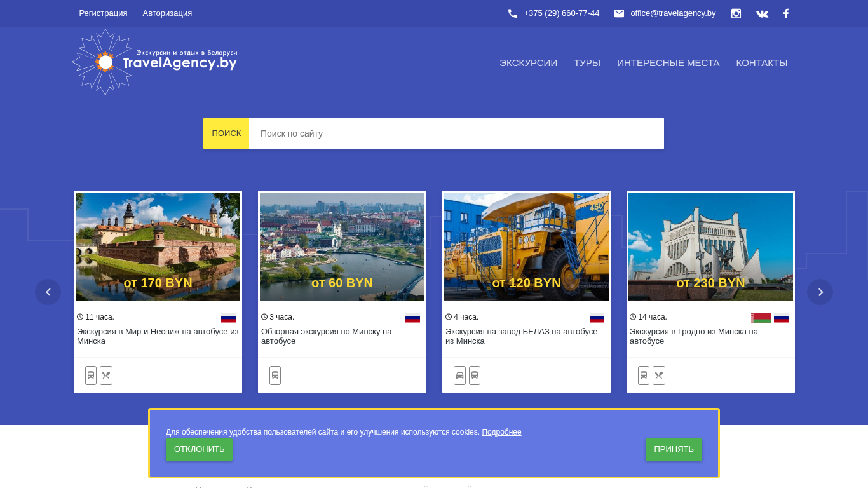This screenshot has width=868, height=488.
Task: Call the +375 (29) 660-77-44 number
Action: tap(562, 13)
